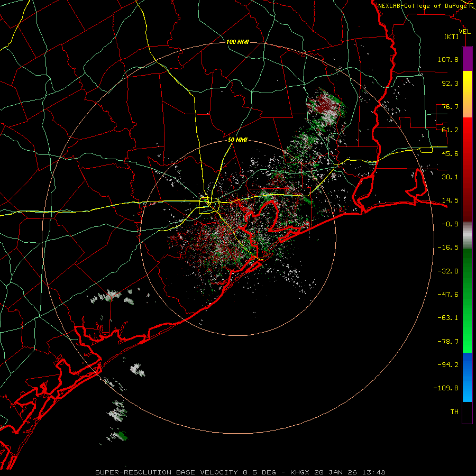Select the 14.5 velocity scale value
Image resolution: width=476 pixels, height=476 pixels.
click(x=450, y=200)
